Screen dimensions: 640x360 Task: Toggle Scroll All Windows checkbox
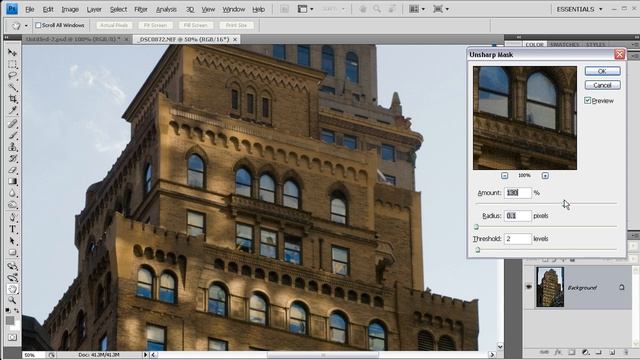[x=38, y=25]
